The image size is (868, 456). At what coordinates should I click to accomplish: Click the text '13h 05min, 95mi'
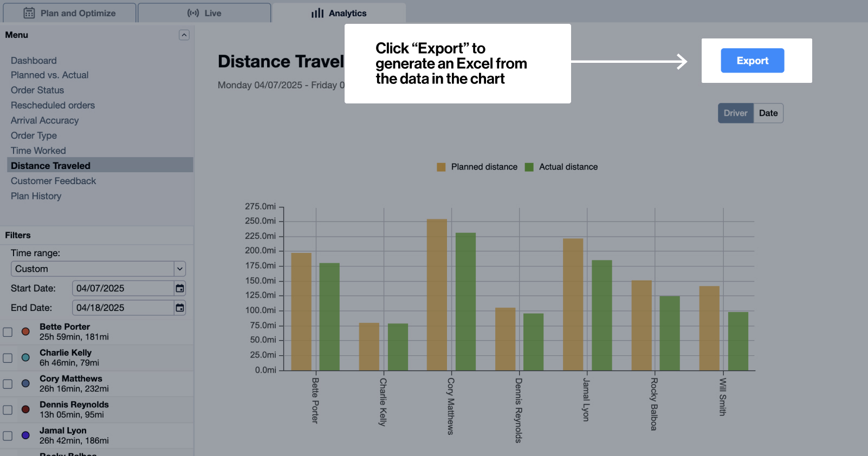click(x=72, y=415)
